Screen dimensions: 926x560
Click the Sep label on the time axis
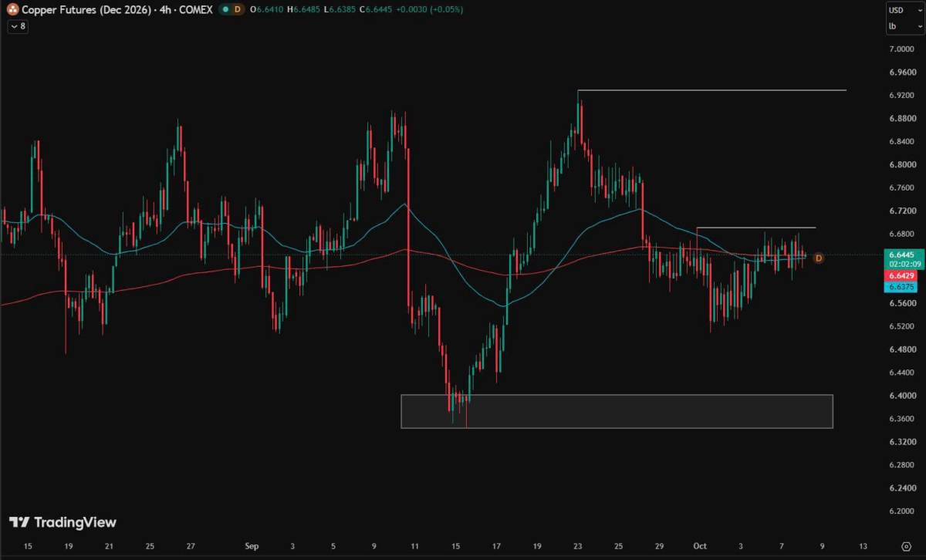pyautogui.click(x=252, y=546)
